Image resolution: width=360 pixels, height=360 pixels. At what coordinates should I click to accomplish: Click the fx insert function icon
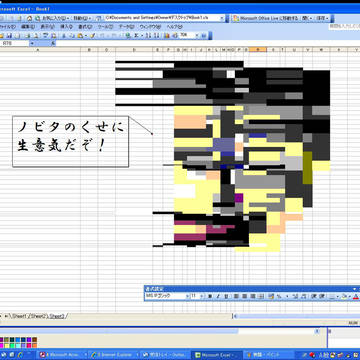point(53,43)
